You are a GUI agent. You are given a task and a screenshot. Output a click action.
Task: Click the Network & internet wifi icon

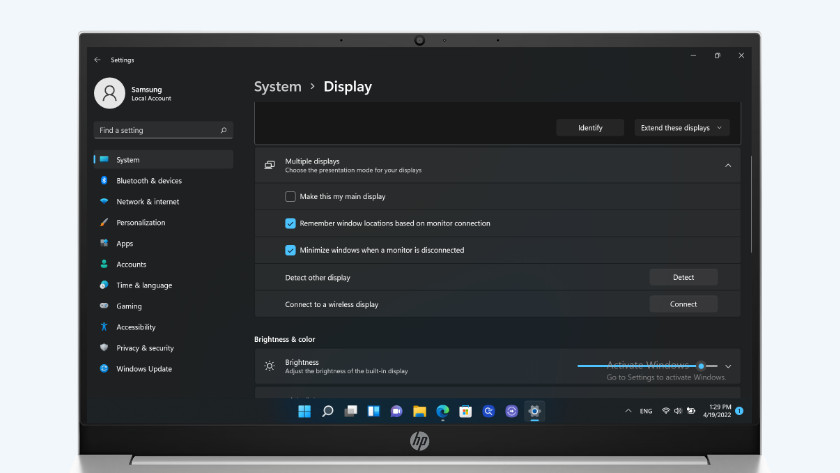[x=104, y=201]
